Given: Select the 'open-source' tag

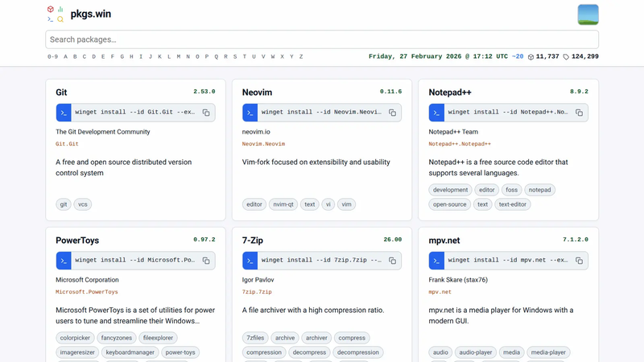Looking at the screenshot, I should click(x=449, y=204).
